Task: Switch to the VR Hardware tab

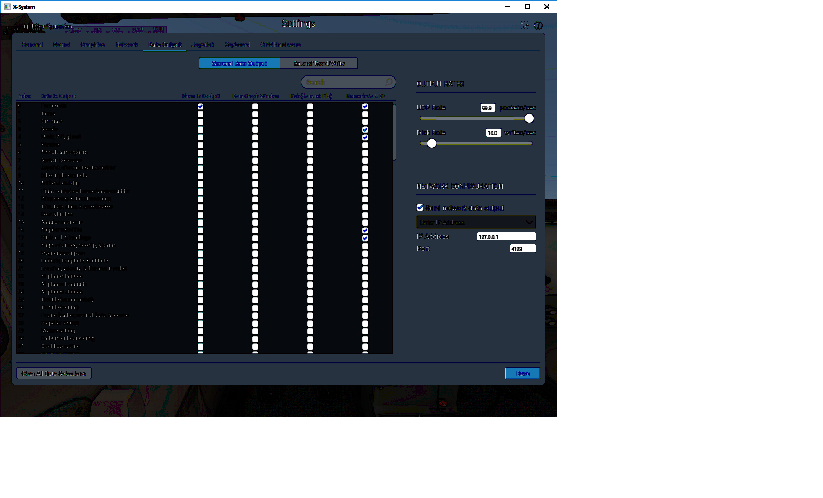Action: tap(280, 45)
